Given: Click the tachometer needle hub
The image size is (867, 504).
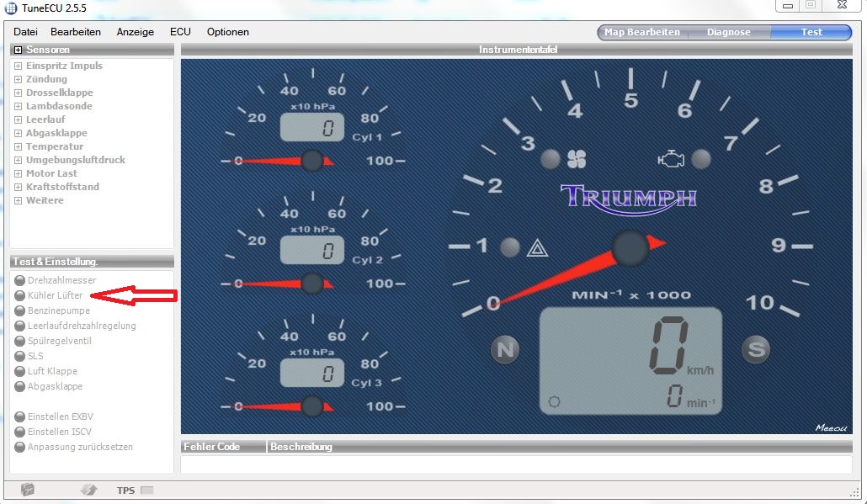Looking at the screenshot, I should coord(630,248).
